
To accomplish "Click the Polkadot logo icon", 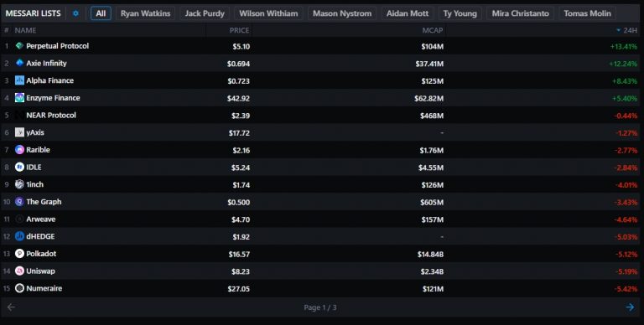I will pyautogui.click(x=19, y=254).
